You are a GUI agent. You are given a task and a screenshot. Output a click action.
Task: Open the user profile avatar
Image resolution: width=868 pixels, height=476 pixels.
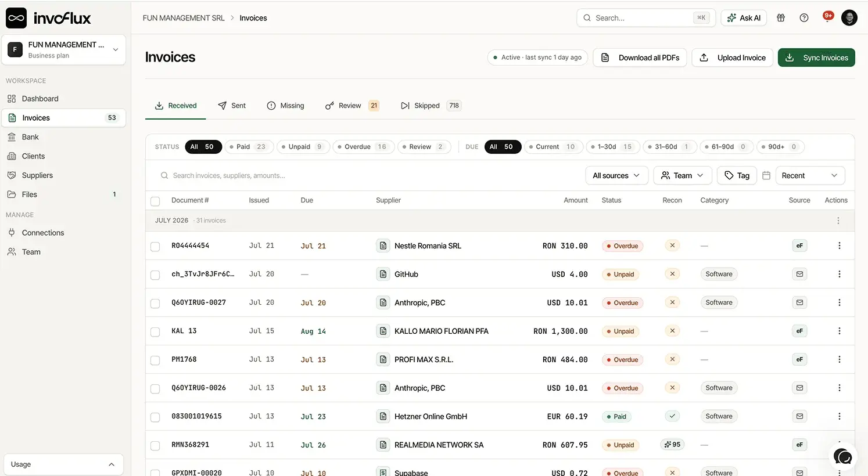[849, 18]
